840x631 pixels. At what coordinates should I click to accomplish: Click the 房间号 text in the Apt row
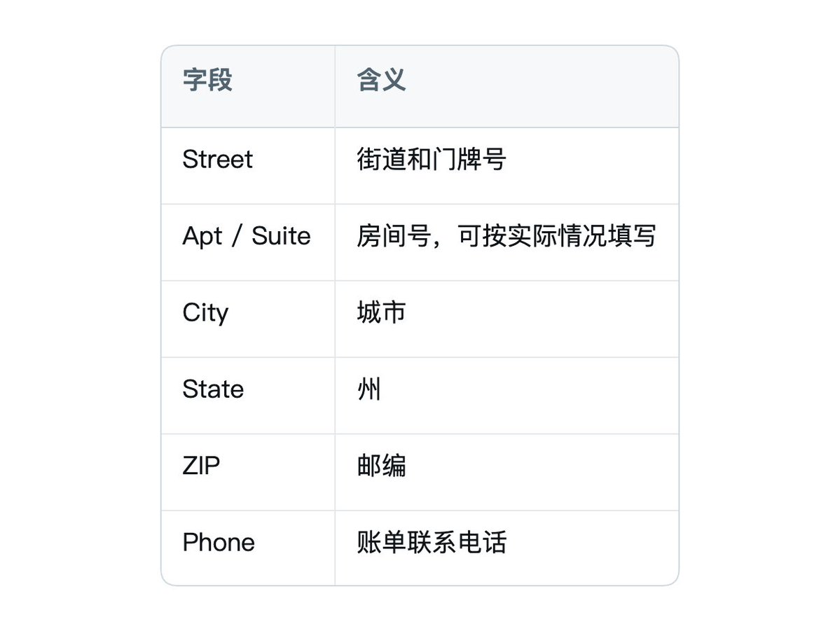pos(394,236)
